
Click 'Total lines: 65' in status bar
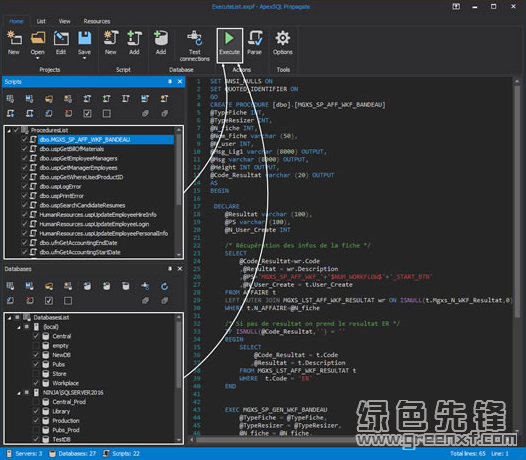(x=468, y=454)
